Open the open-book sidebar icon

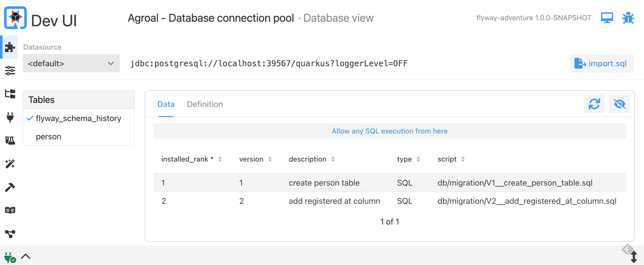point(10,210)
